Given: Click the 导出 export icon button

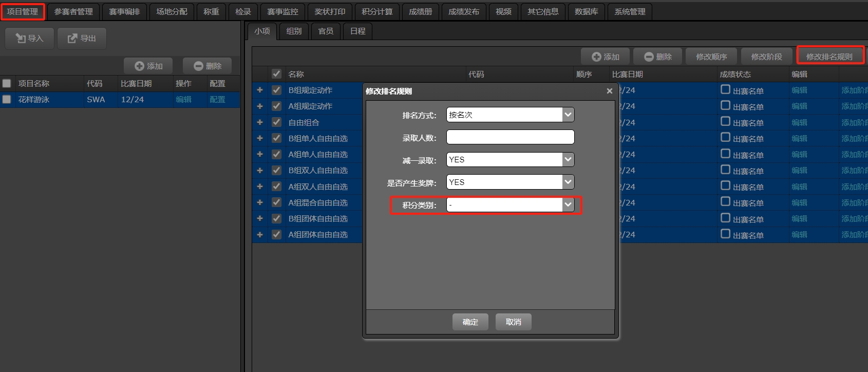Looking at the screenshot, I should coord(82,39).
